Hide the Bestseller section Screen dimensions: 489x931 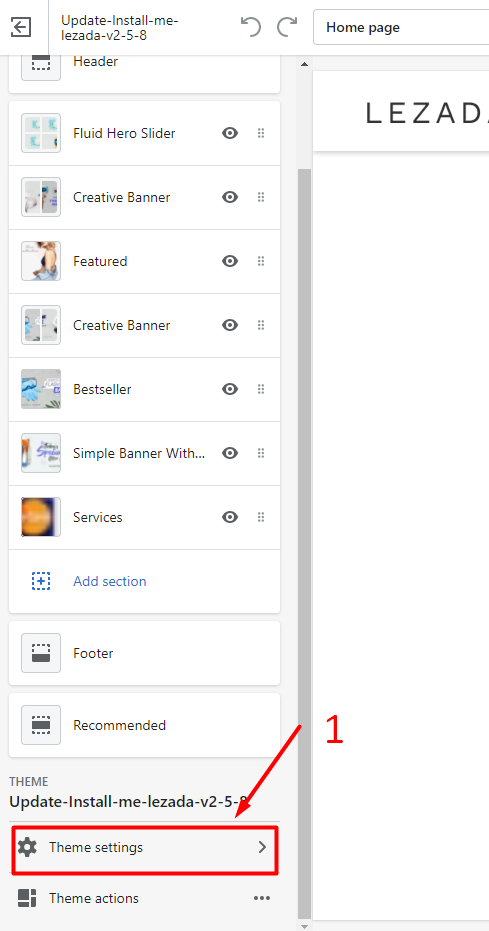point(230,389)
